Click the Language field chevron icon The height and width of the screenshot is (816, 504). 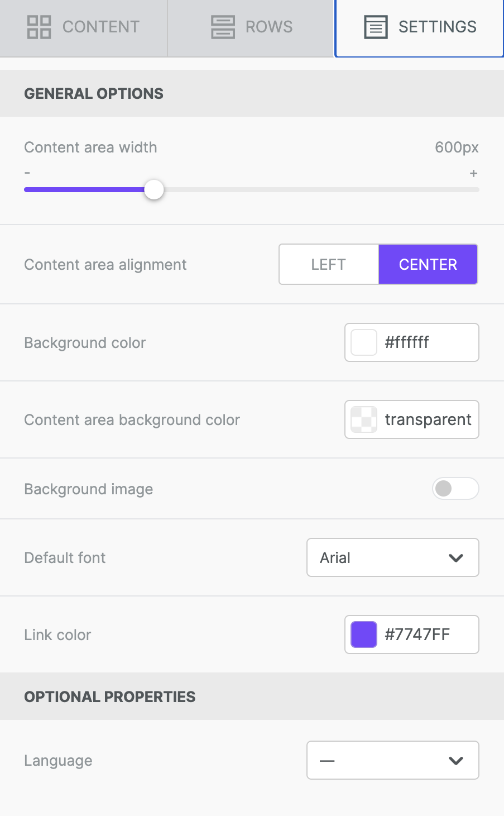tap(456, 760)
